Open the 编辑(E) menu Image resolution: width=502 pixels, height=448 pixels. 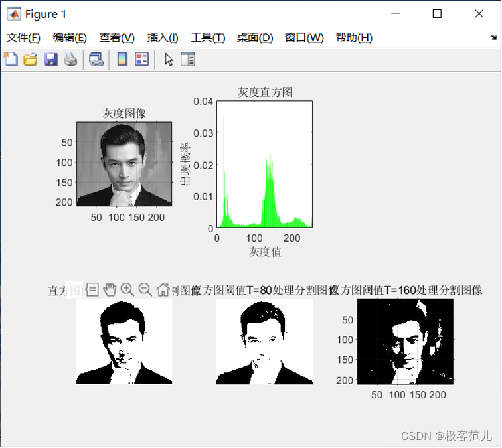[x=70, y=38]
